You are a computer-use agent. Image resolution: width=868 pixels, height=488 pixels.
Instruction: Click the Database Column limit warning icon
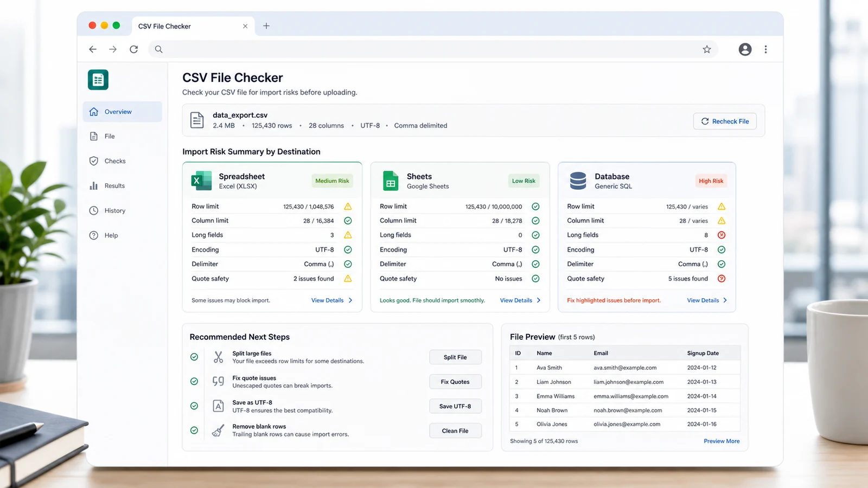[722, 221]
